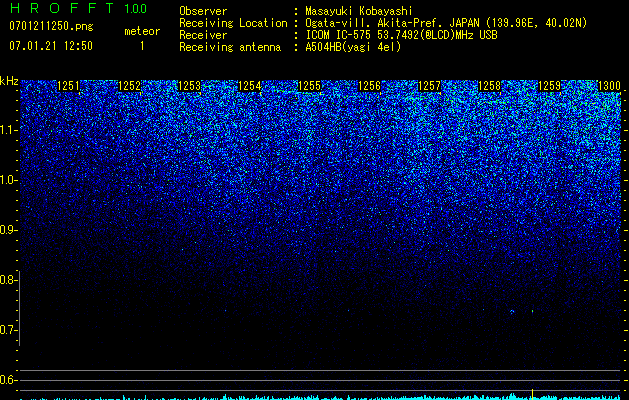Click the cyan signal power graph strip
Screen dimensions: 629x400
(x=320, y=397)
